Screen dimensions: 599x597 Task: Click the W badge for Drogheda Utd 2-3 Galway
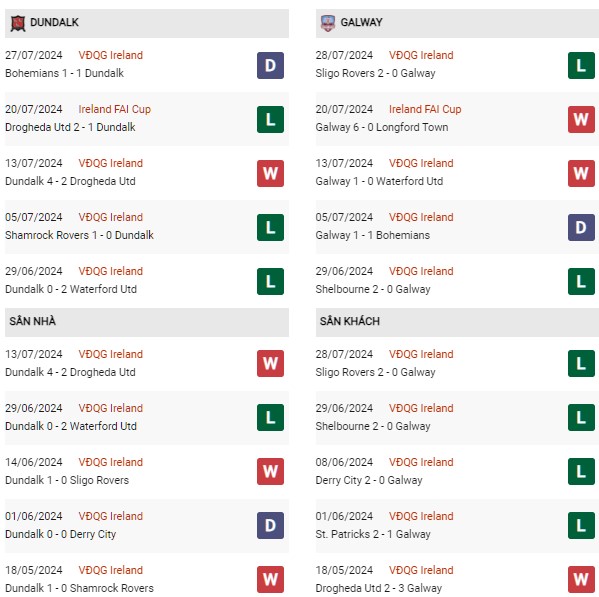pos(581,579)
